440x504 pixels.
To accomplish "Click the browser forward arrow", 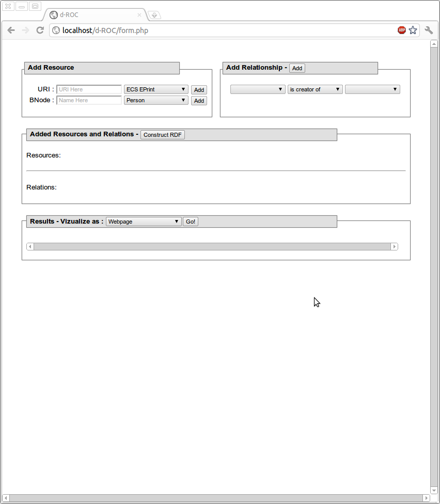I will (25, 30).
